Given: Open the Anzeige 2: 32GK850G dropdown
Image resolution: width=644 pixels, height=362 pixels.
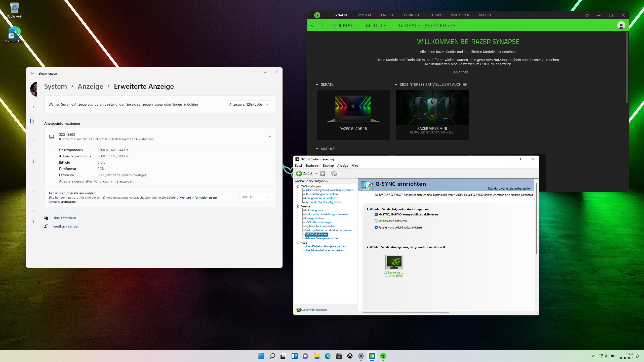Looking at the screenshot, I should 249,104.
